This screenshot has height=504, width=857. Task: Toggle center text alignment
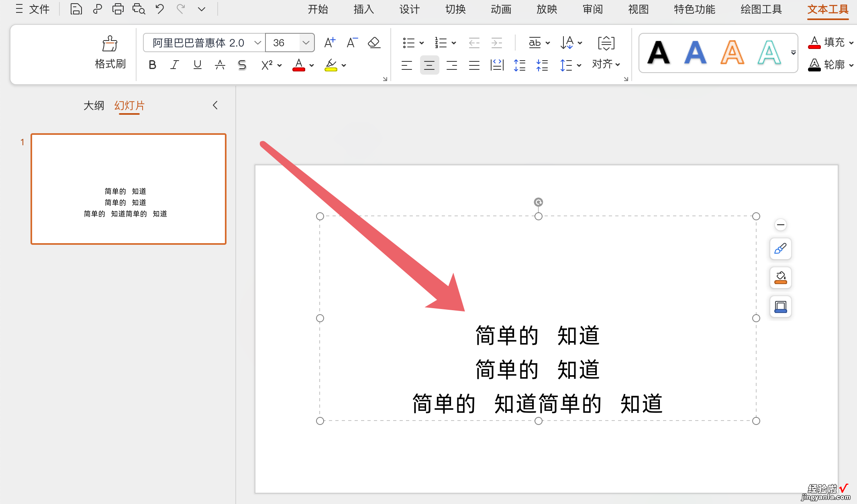pos(429,65)
